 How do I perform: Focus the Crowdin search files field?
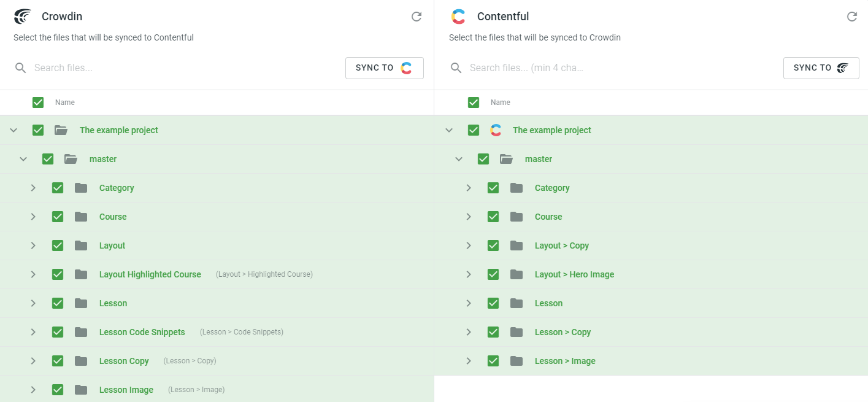click(184, 68)
